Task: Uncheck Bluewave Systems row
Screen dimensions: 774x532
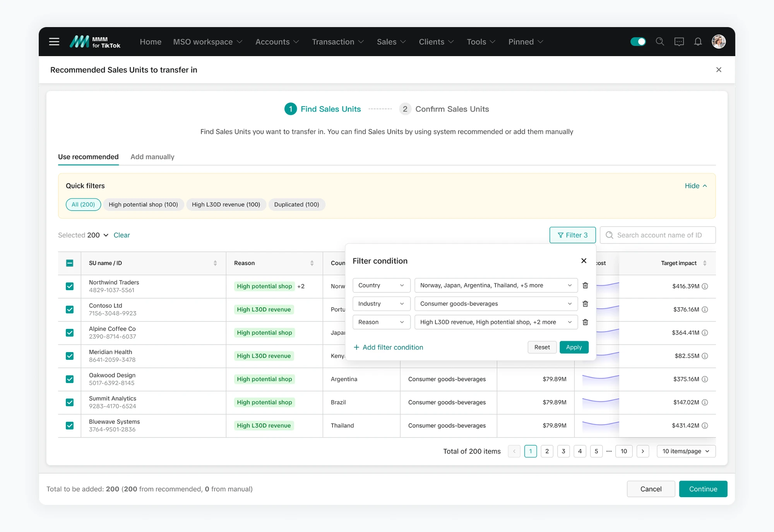Action: click(70, 426)
